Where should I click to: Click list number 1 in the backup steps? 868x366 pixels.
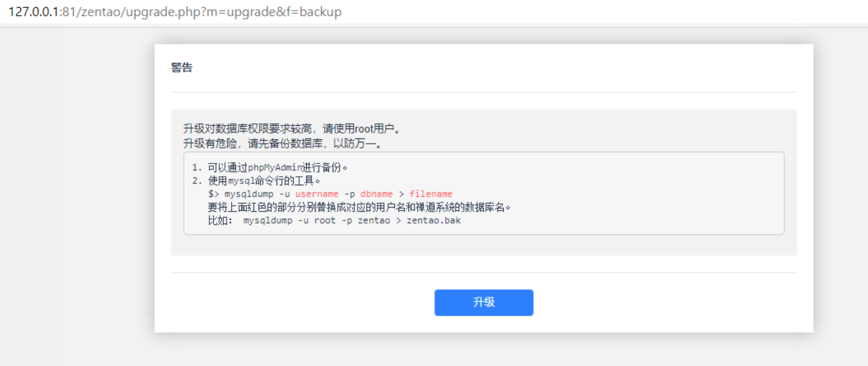pos(196,168)
